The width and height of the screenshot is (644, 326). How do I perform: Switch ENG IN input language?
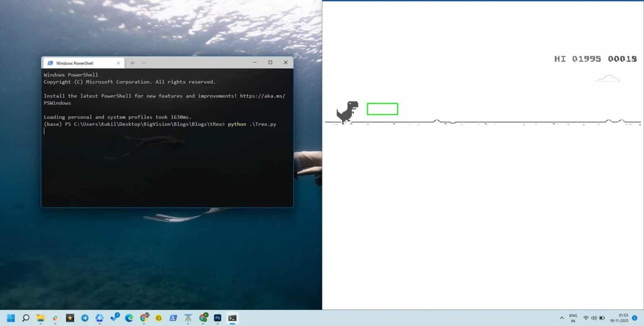(573, 318)
